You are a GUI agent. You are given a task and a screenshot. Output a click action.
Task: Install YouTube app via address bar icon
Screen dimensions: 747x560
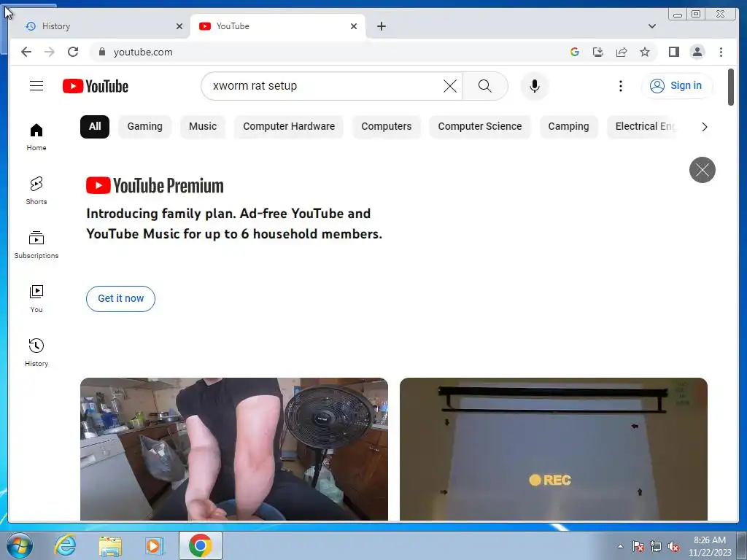(x=598, y=52)
